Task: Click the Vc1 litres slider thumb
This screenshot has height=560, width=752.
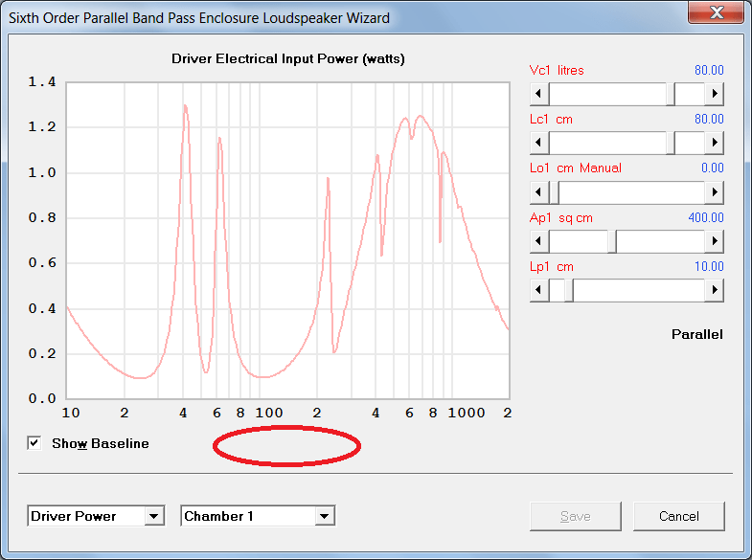Action: click(671, 94)
